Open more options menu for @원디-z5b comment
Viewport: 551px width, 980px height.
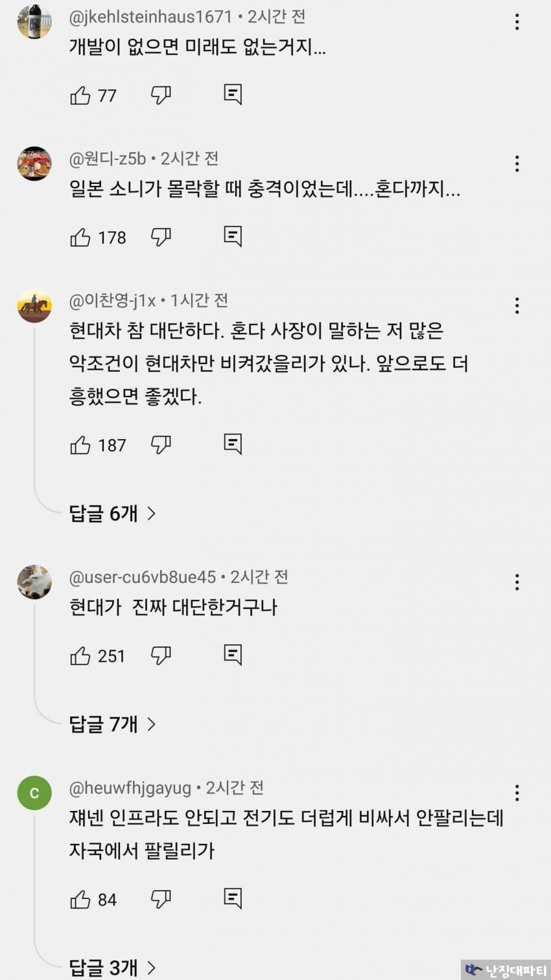517,163
